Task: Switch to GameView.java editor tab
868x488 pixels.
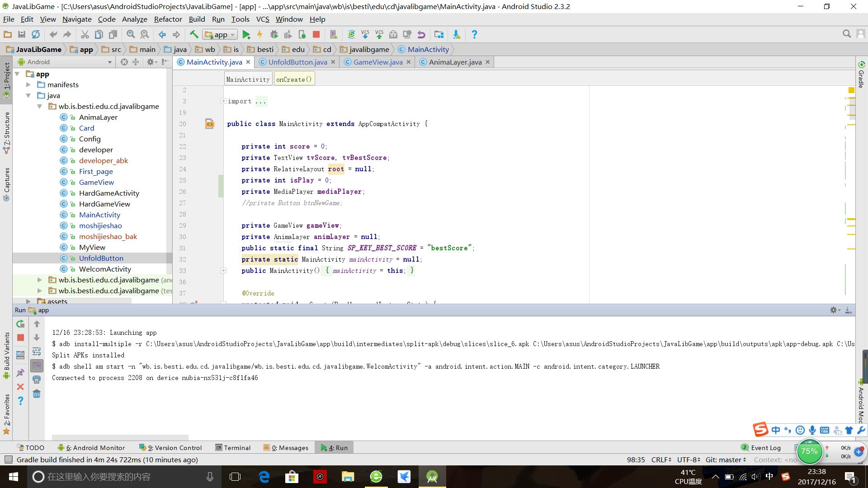Action: point(378,62)
